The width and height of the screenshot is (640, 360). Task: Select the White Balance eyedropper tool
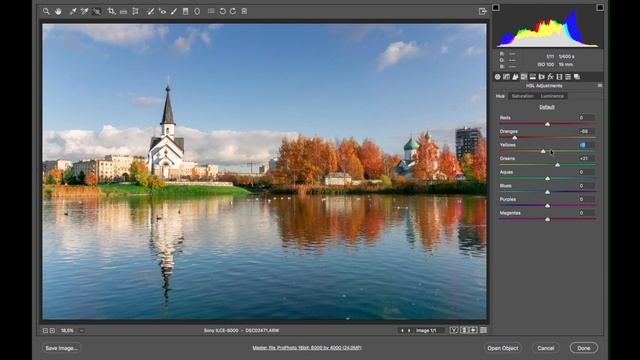[x=73, y=11]
